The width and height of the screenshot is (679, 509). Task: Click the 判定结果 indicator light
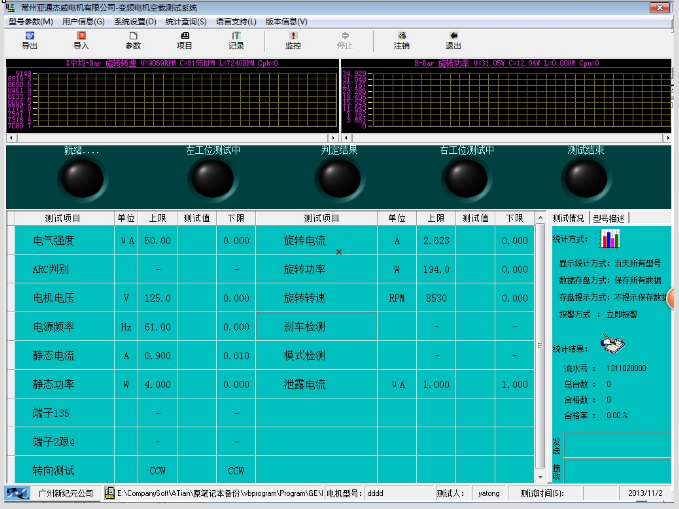pyautogui.click(x=336, y=179)
